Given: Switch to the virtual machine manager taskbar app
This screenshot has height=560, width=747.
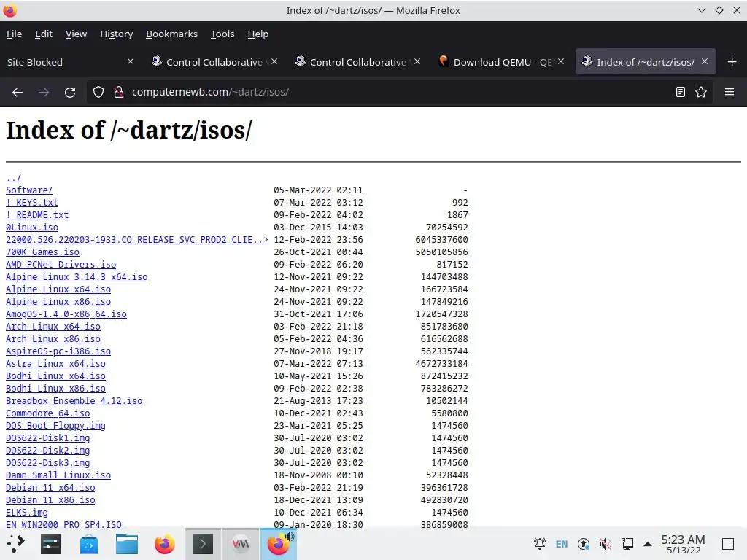Looking at the screenshot, I should click(241, 544).
